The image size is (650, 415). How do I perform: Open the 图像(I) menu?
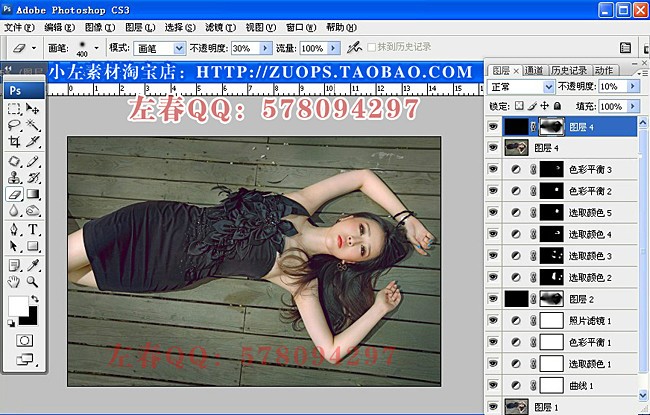[x=100, y=27]
